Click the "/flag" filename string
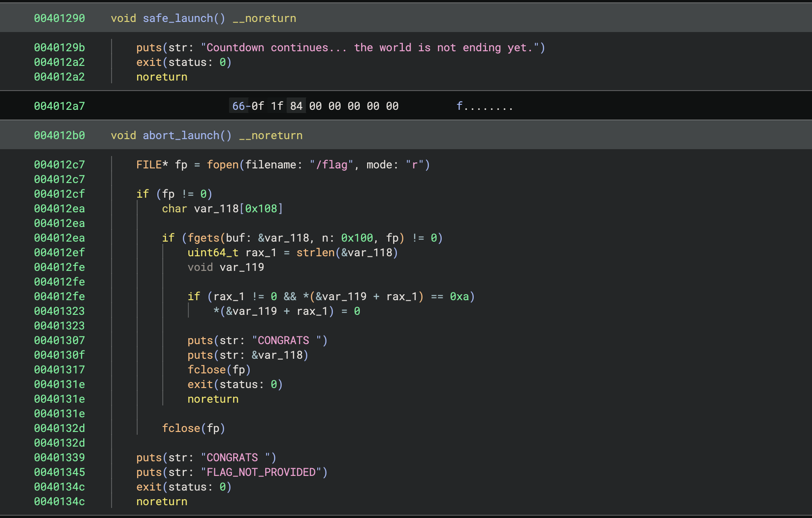Screen dimensions: 812x518 (x=331, y=165)
